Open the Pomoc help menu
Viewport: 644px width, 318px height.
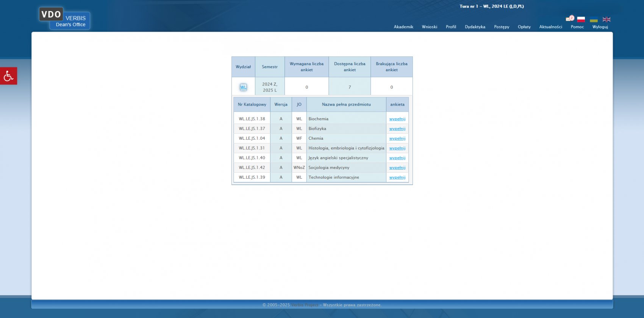[577, 27]
